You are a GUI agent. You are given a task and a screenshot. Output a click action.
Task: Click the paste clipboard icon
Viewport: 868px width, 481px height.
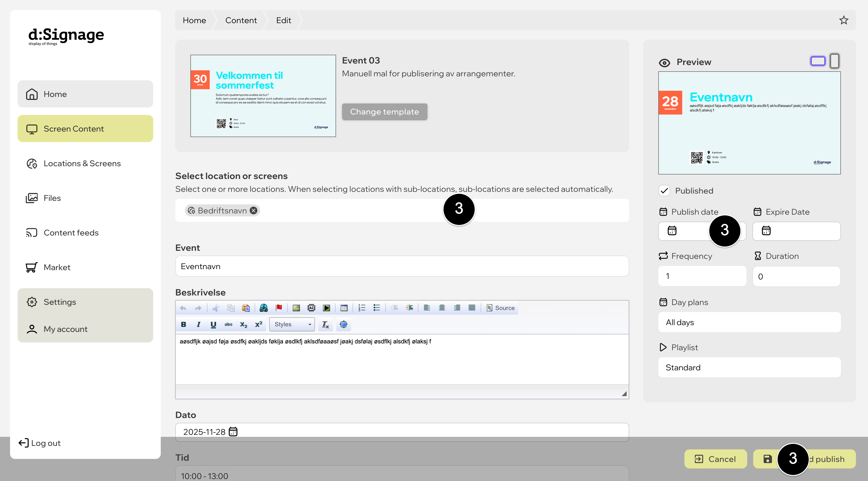tap(246, 308)
